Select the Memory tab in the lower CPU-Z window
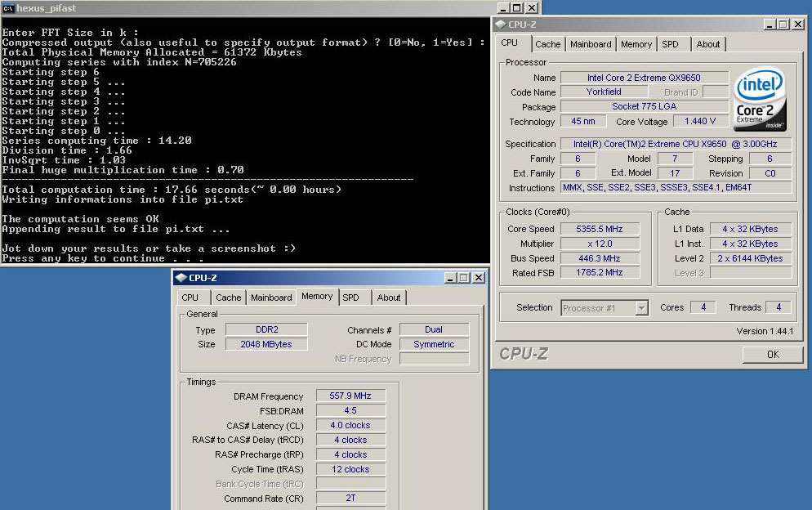Viewport: 812px width, 510px height. click(x=317, y=296)
